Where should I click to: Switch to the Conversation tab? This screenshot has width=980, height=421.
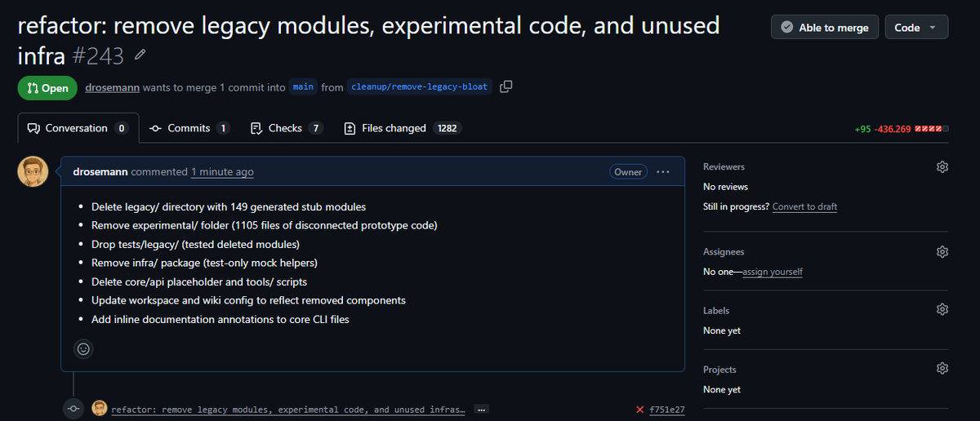point(78,128)
